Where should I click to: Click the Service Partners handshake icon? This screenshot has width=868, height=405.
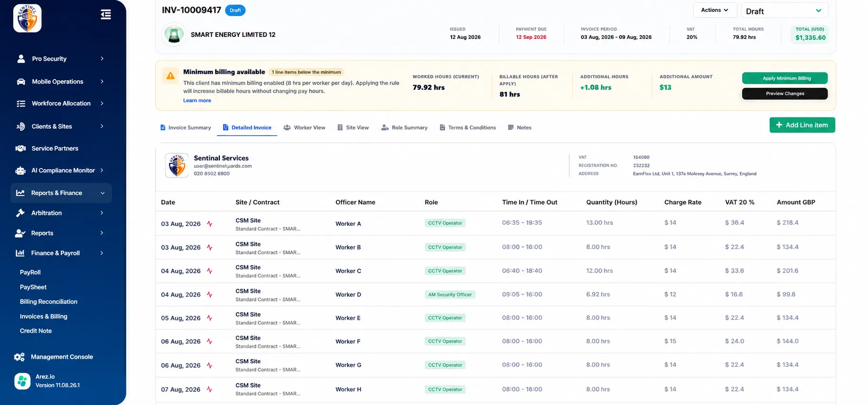pyautogui.click(x=20, y=148)
